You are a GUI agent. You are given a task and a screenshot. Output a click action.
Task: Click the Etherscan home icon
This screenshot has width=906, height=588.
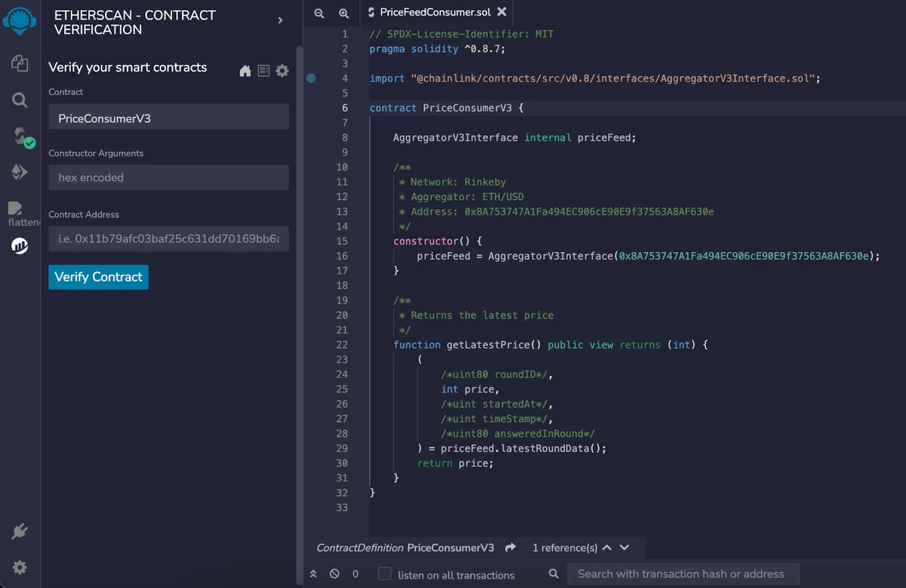click(x=245, y=71)
